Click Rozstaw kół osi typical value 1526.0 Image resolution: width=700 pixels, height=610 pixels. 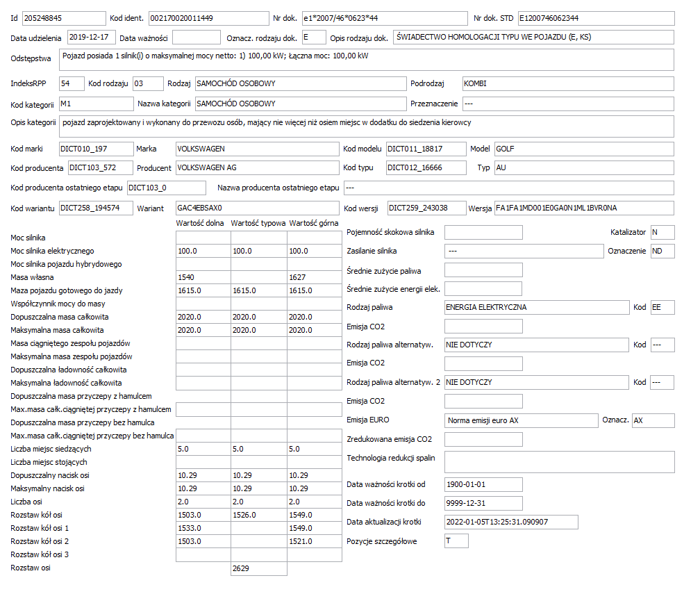259,515
